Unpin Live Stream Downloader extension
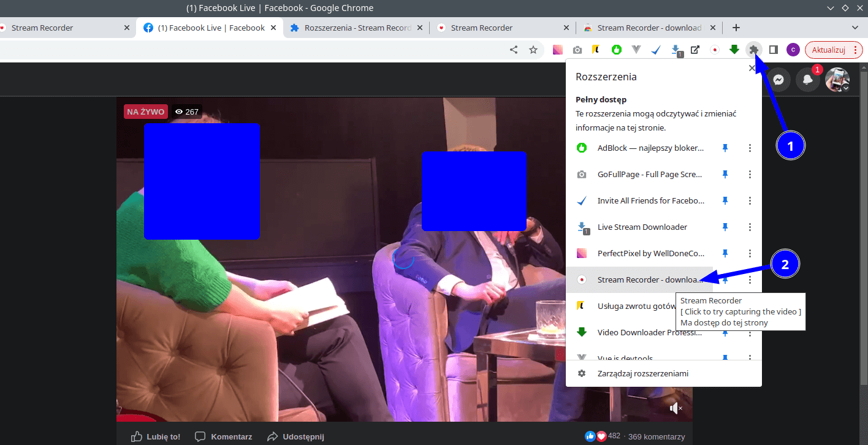This screenshot has width=868, height=445. (725, 227)
